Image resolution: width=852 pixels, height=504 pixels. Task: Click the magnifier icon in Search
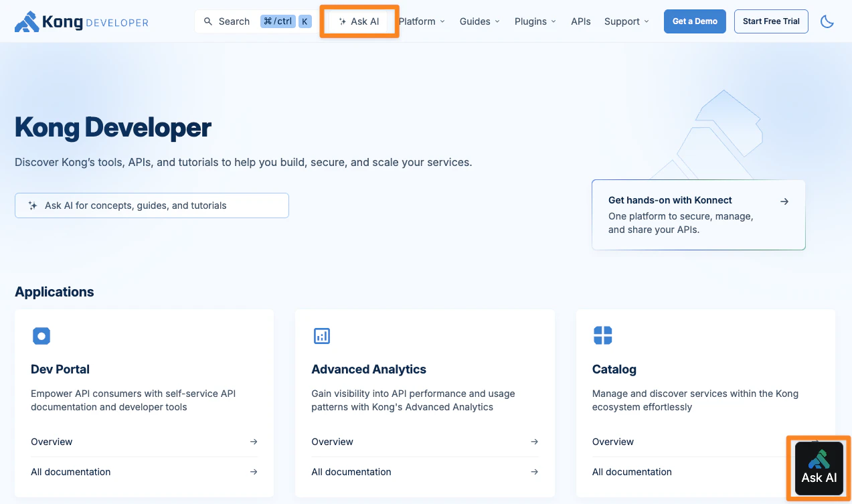(208, 21)
